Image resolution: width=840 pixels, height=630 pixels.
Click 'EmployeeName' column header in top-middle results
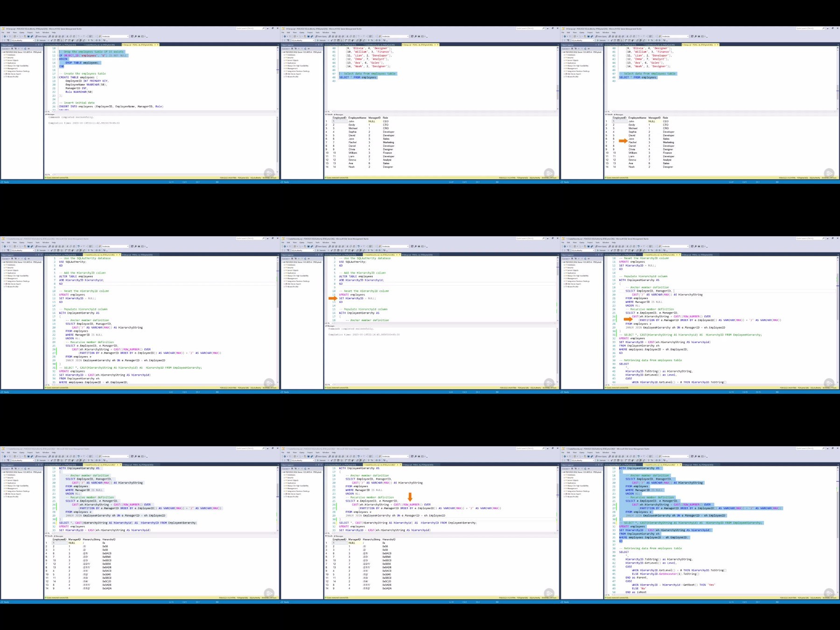tap(357, 118)
